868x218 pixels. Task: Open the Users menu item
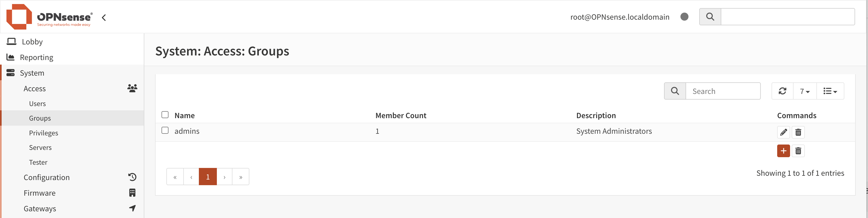click(x=37, y=104)
